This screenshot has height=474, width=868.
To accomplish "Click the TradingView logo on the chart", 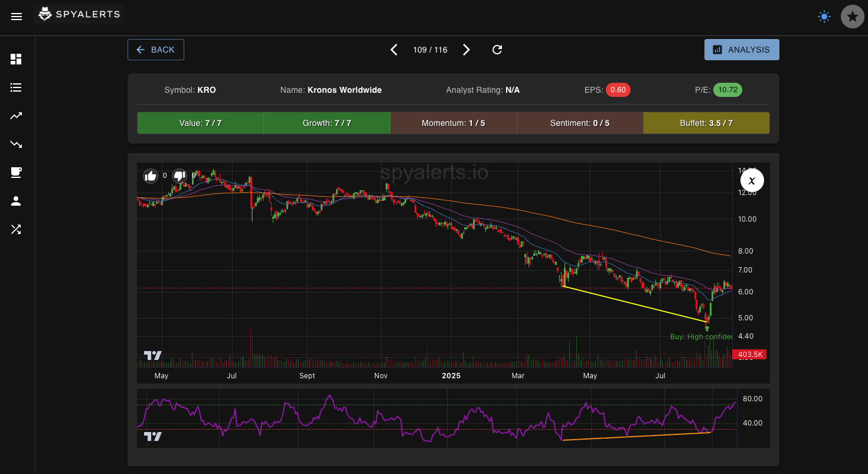I will coord(152,355).
